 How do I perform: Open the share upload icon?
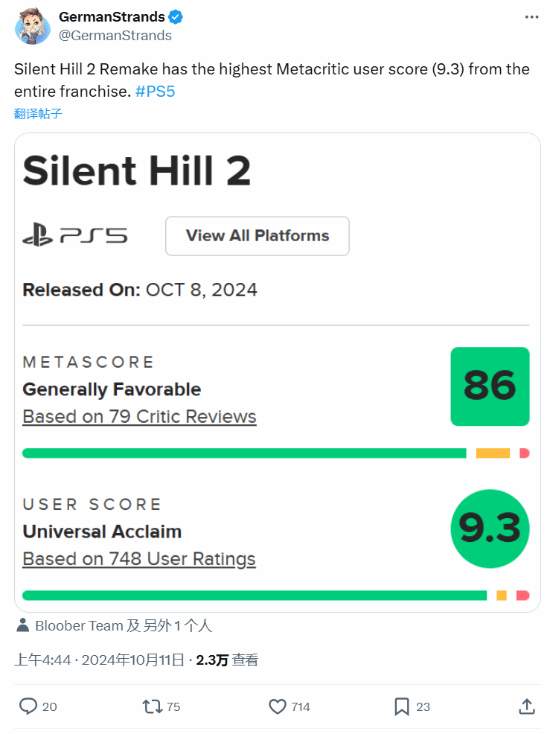pos(527,706)
